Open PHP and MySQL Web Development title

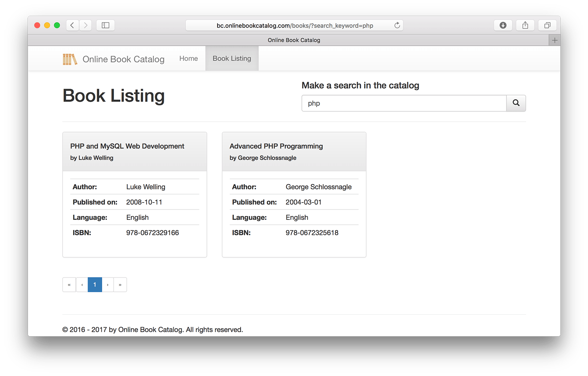pos(127,146)
